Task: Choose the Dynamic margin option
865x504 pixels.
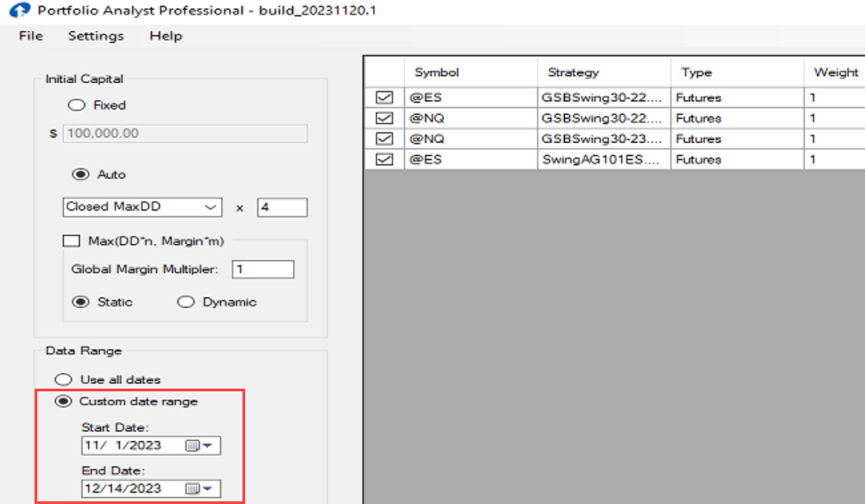Action: click(186, 302)
